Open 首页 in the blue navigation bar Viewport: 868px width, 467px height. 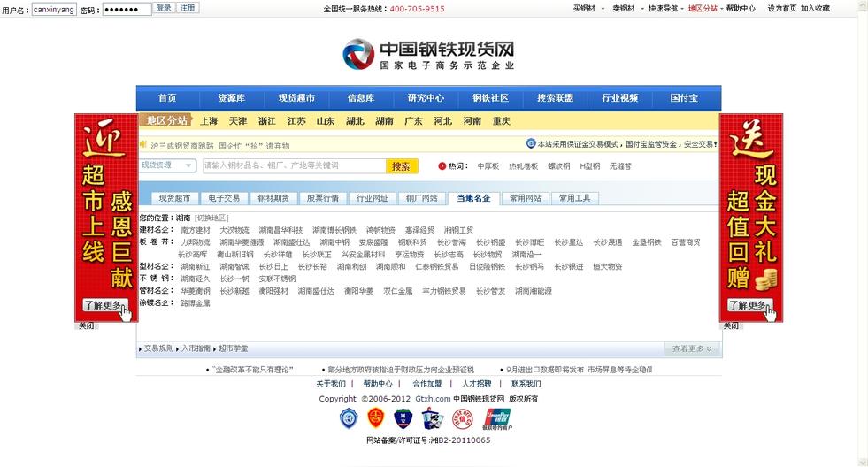[x=166, y=98]
